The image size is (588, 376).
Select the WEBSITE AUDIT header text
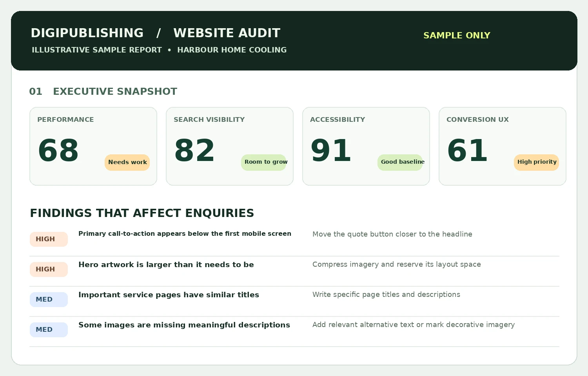coord(227,33)
